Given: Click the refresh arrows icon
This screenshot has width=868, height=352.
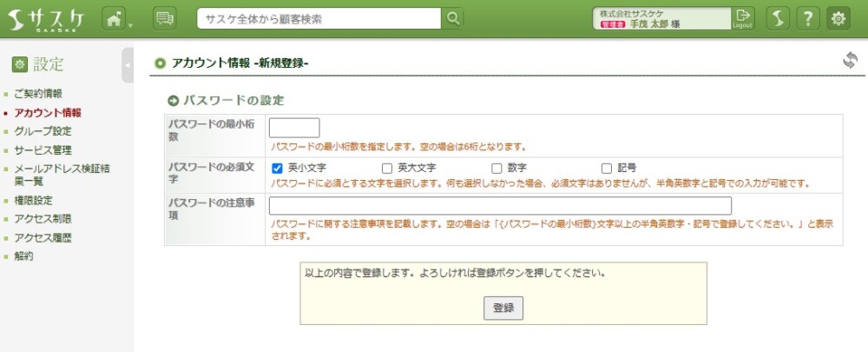Looking at the screenshot, I should [x=850, y=60].
